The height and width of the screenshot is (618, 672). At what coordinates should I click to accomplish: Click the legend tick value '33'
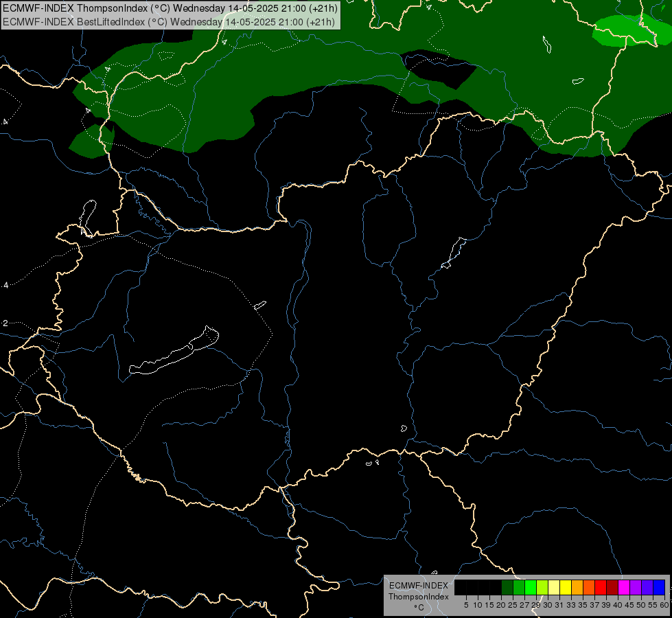click(571, 605)
